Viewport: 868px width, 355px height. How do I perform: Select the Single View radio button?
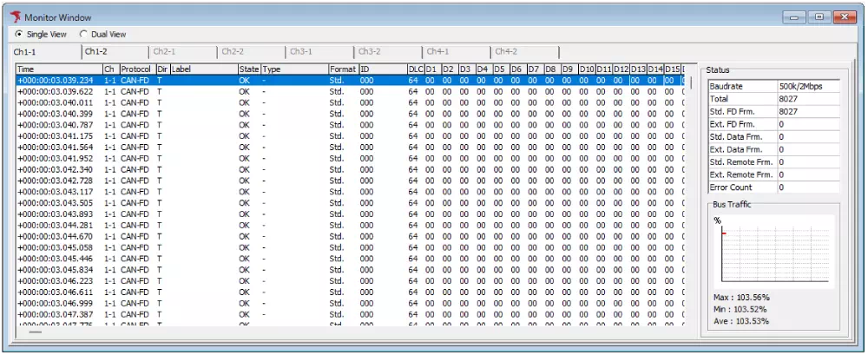tap(19, 35)
